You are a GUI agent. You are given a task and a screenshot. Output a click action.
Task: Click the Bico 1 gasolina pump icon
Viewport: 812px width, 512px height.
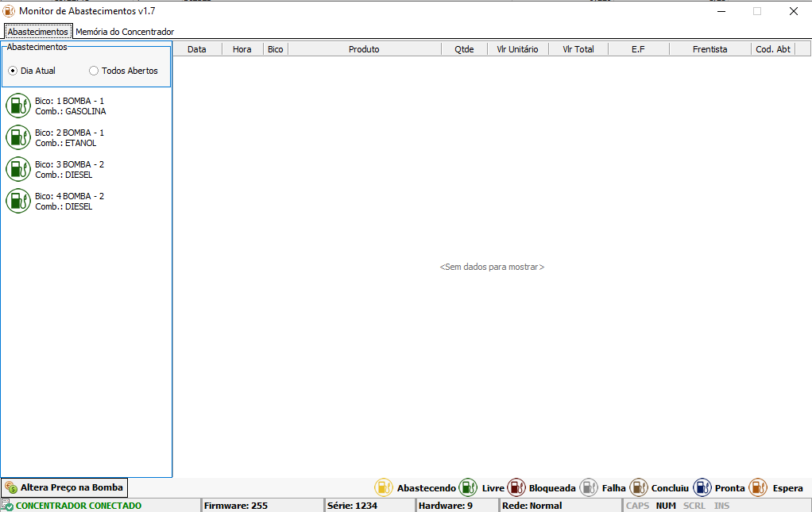(17, 106)
